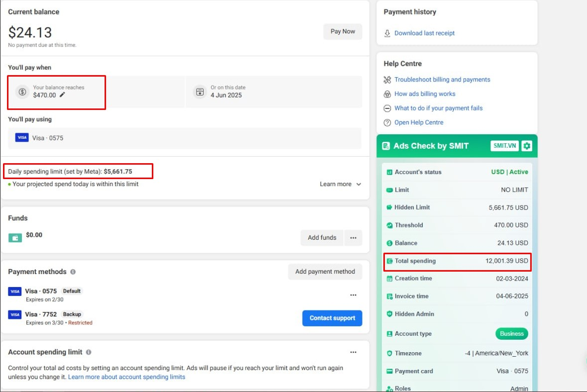Open Ads Check by SMIT settings gear
Image resolution: width=587 pixels, height=392 pixels.
[x=526, y=146]
